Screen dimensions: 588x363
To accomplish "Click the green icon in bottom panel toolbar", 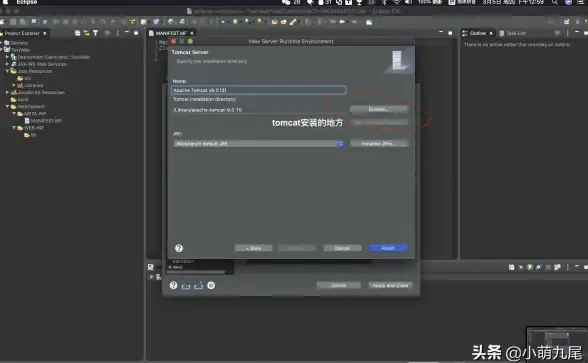I will (x=530, y=267).
